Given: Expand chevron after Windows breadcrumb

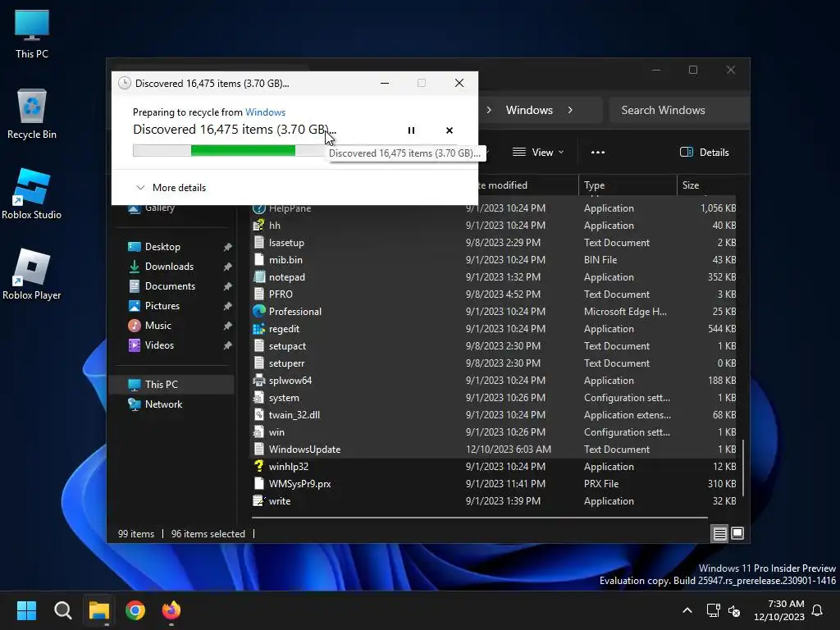Looking at the screenshot, I should click(x=570, y=110).
